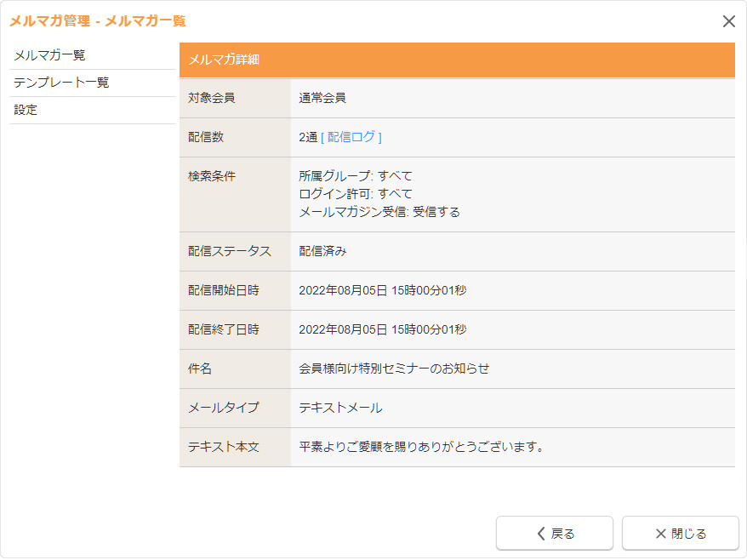The image size is (747, 560).
Task: Click the 配信数 row label
Action: pyautogui.click(x=206, y=137)
